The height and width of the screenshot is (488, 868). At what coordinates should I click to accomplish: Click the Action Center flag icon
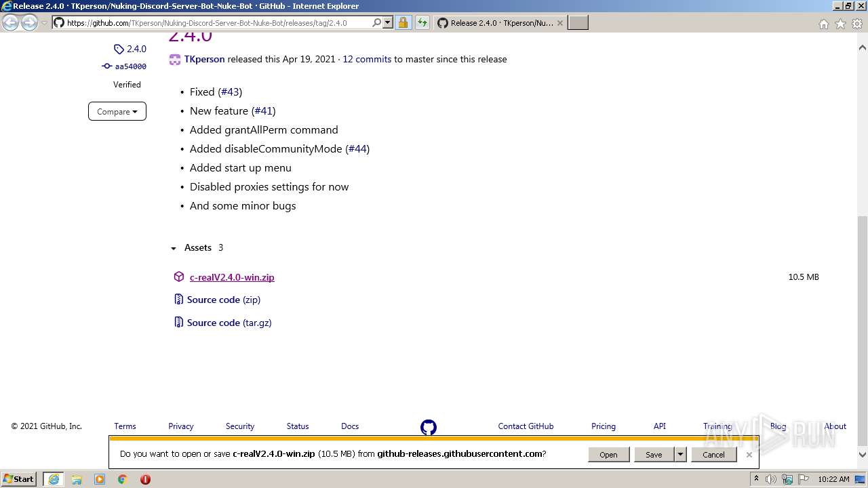click(804, 479)
